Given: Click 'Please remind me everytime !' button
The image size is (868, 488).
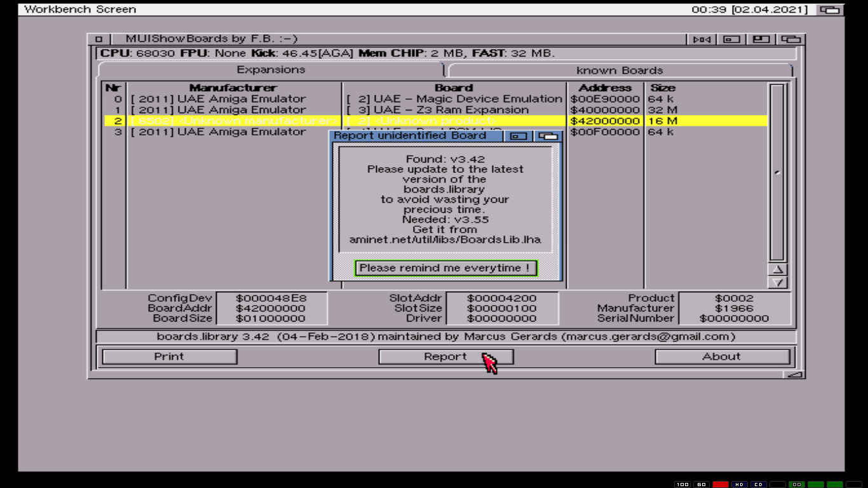Looking at the screenshot, I should (x=445, y=268).
